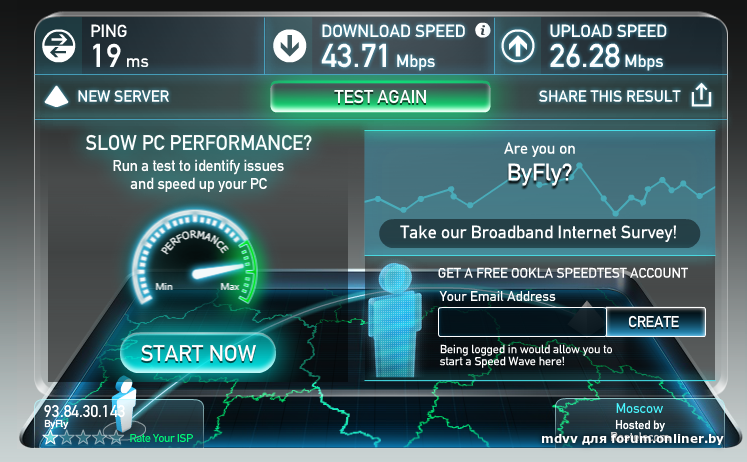This screenshot has height=462, width=747.
Task: Open the Broadband Internet Survey banner
Action: pos(539,233)
